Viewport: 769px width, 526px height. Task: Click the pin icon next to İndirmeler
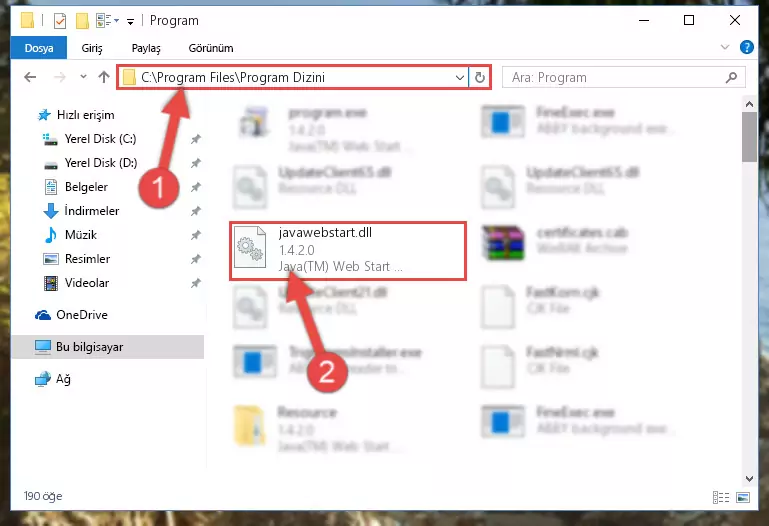pos(196,211)
